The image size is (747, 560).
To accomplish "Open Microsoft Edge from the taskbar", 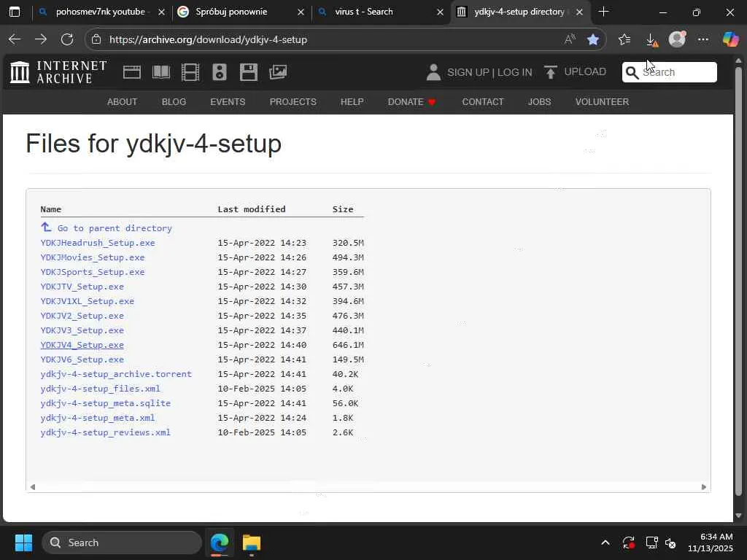I will pos(220,542).
